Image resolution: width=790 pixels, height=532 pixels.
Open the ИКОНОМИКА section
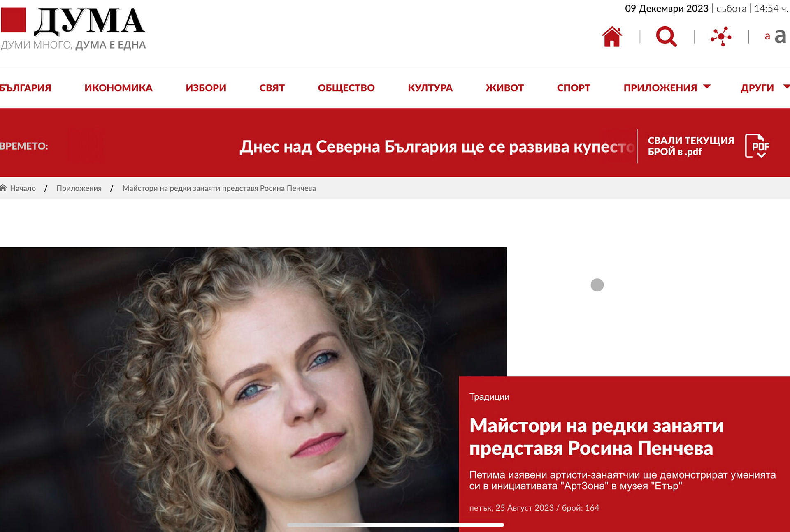(x=118, y=88)
